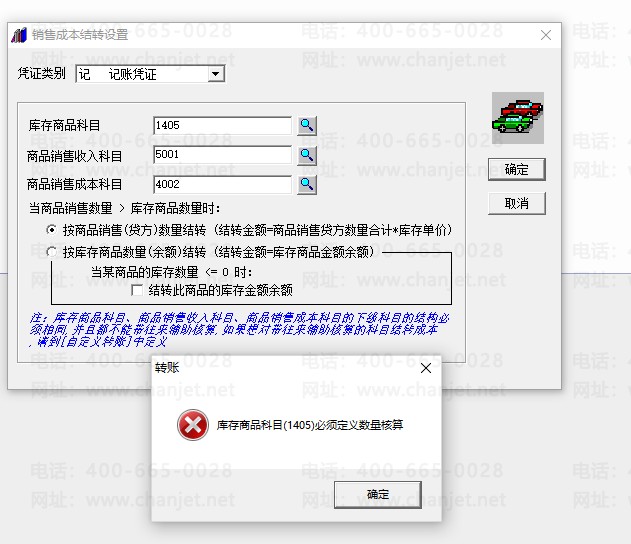Select 按库存商品数量(余额)结转 radio option
Viewport: 631px width, 544px height.
coord(52,252)
